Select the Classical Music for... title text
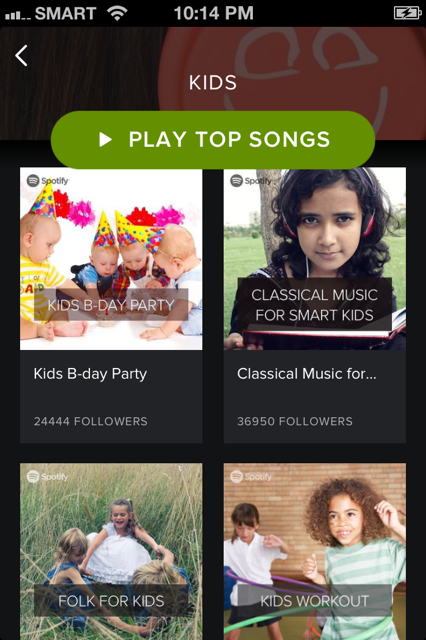This screenshot has width=426, height=640. 306,374
